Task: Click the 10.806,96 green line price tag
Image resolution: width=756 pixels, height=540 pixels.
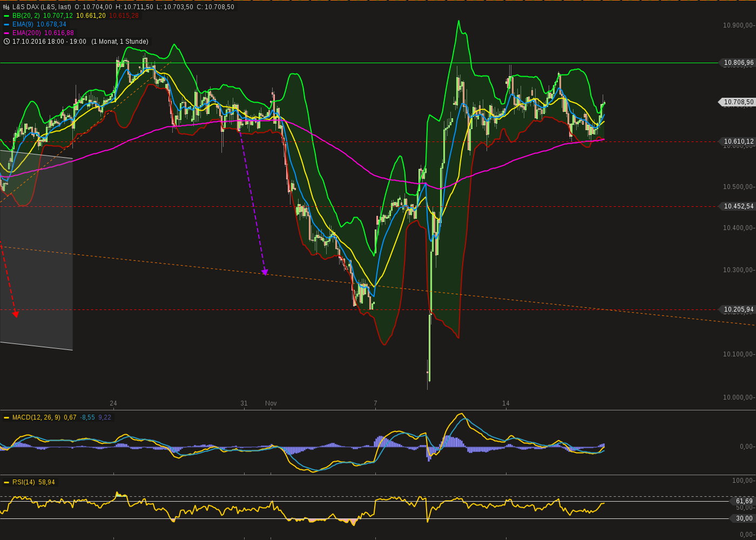Action: point(738,63)
